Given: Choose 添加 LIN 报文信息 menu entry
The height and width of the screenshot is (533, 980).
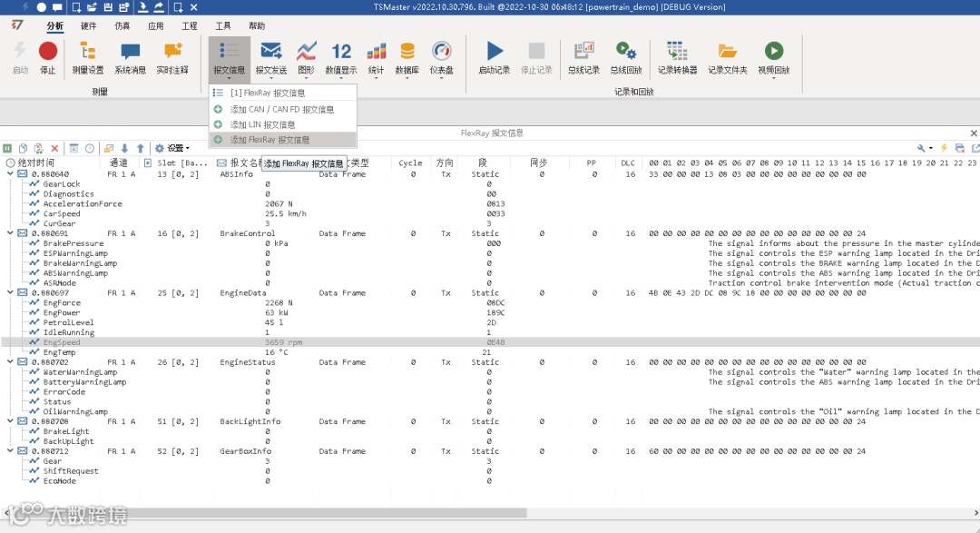Looking at the screenshot, I should (282, 124).
